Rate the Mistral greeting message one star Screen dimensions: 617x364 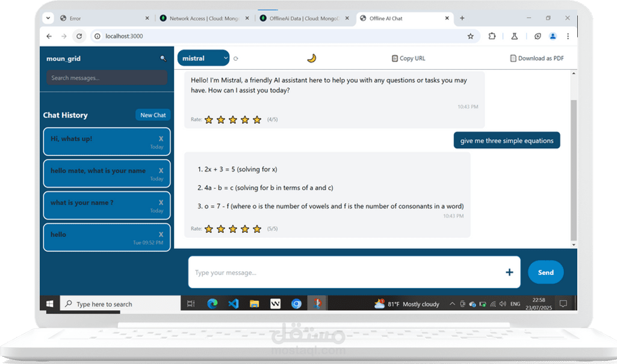coord(209,120)
